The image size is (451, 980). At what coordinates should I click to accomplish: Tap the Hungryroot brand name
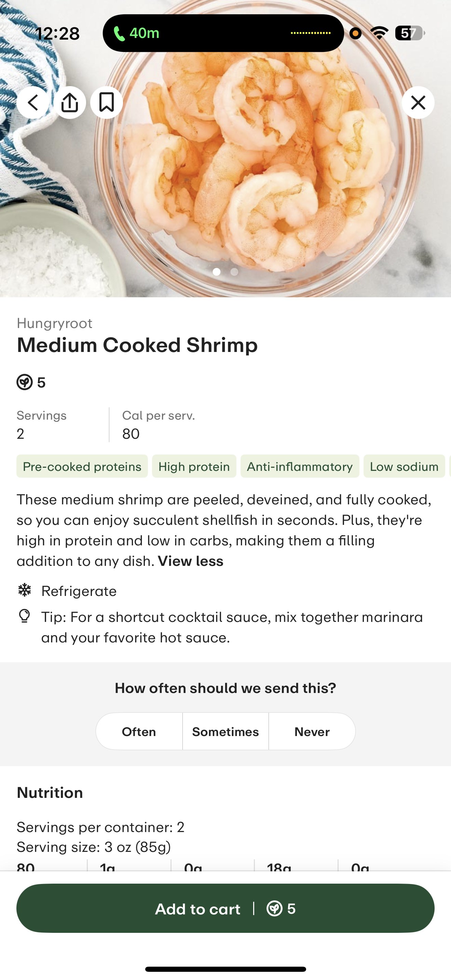coord(54,323)
